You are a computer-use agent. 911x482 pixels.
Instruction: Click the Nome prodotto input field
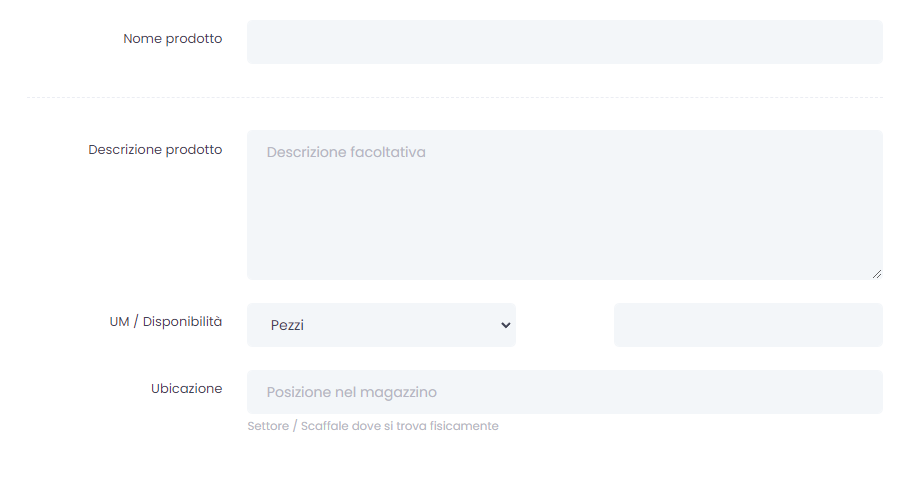point(564,42)
